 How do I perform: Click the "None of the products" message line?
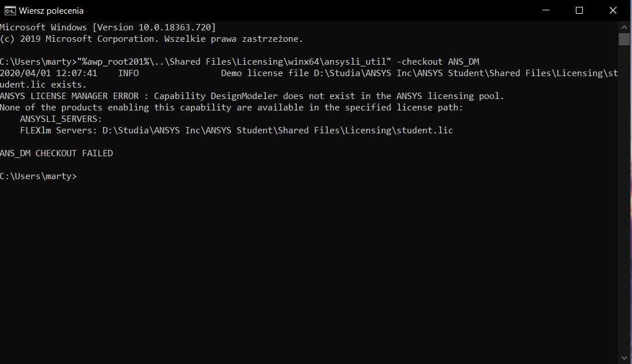pyautogui.click(x=231, y=108)
